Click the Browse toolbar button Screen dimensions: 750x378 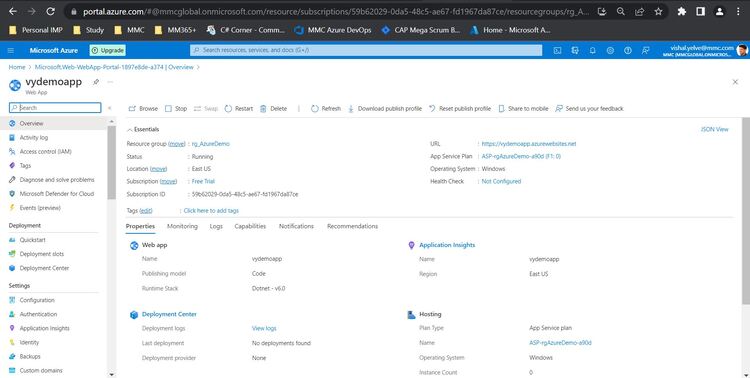(143, 109)
